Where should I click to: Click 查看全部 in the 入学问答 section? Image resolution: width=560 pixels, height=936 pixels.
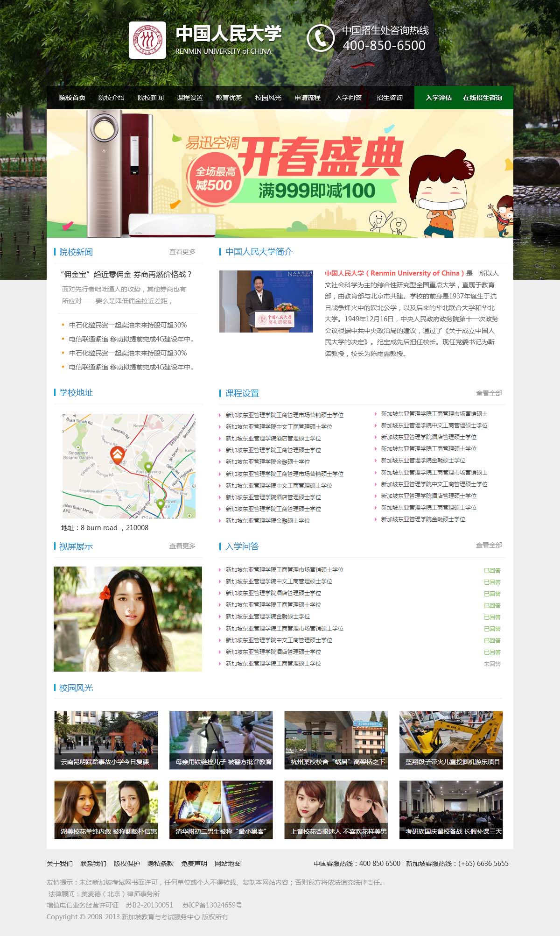489,545
